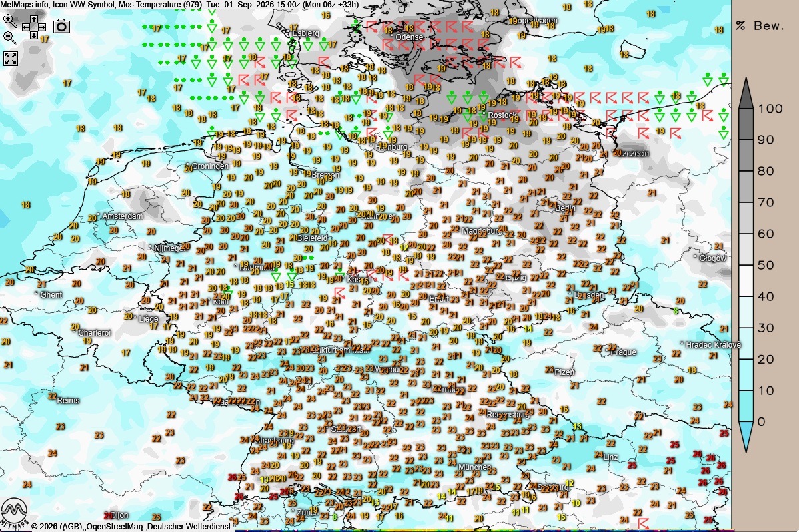Click the Prague city label
Screen dimensions: 799x532
[x=623, y=352]
